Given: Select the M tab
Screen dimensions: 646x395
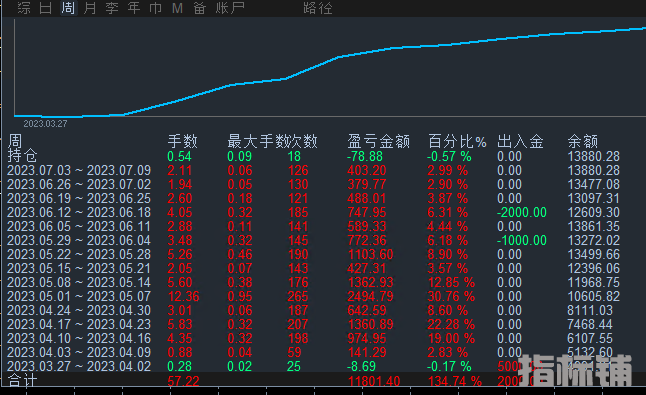Looking at the screenshot, I should tap(178, 8).
